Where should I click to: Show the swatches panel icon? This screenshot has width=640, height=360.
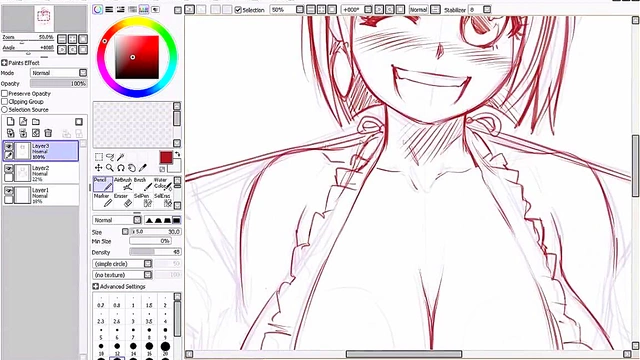click(x=144, y=9)
